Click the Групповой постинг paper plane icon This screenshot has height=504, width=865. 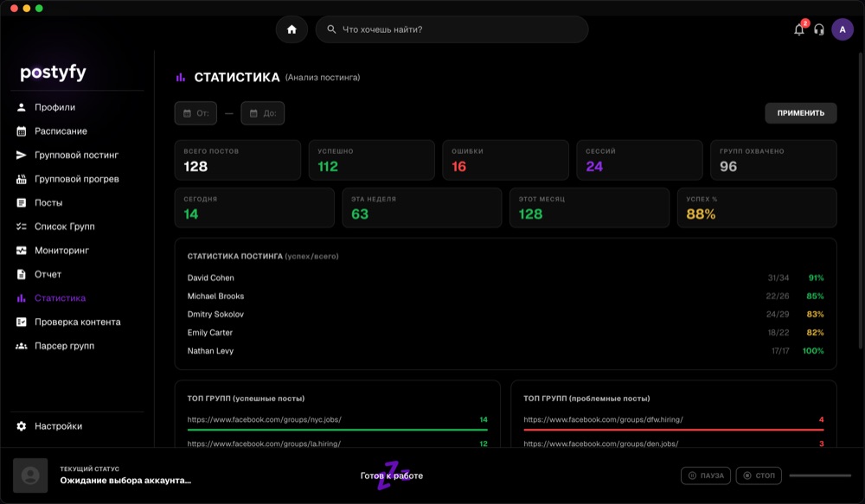click(22, 155)
